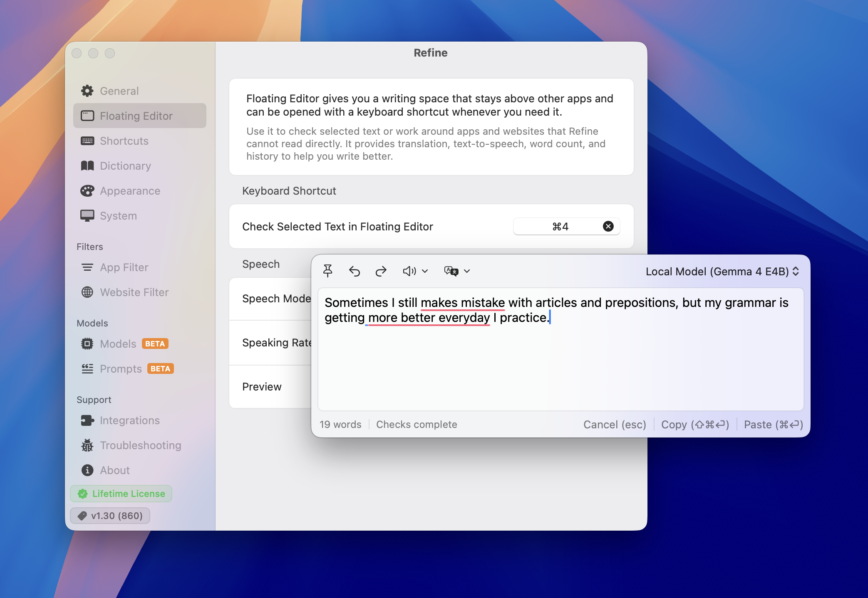The height and width of the screenshot is (598, 868).
Task: Undo last edit in floating editor
Action: coord(355,272)
